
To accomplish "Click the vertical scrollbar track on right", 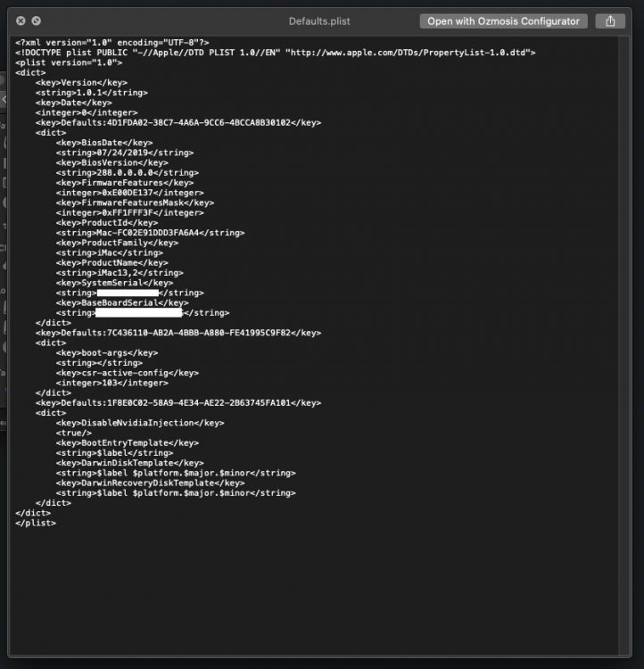I will (624, 345).
